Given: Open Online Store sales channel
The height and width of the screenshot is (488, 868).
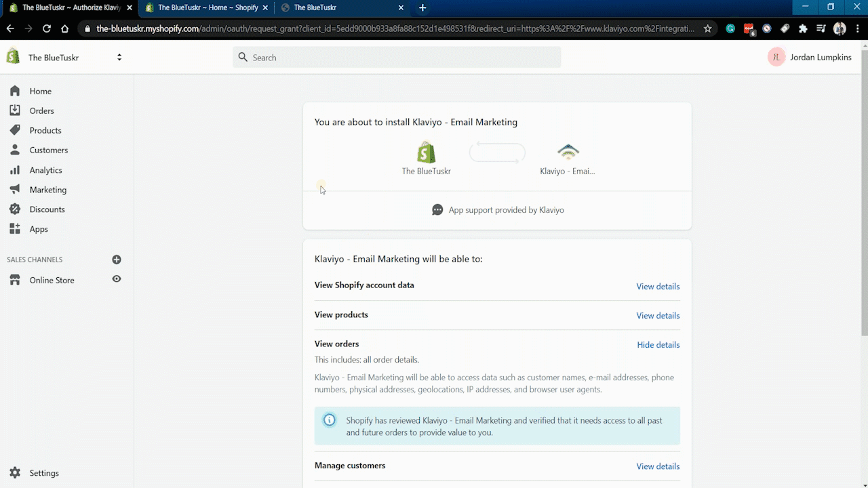Looking at the screenshot, I should 52,280.
